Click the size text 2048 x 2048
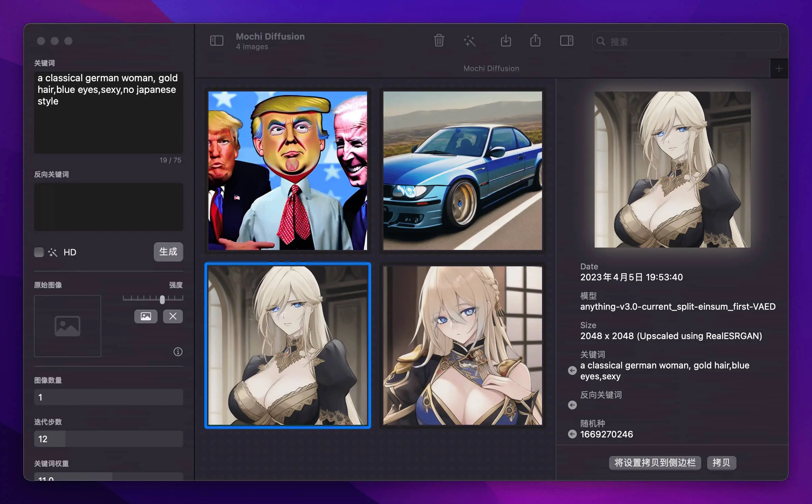The width and height of the screenshot is (812, 504). coord(607,336)
